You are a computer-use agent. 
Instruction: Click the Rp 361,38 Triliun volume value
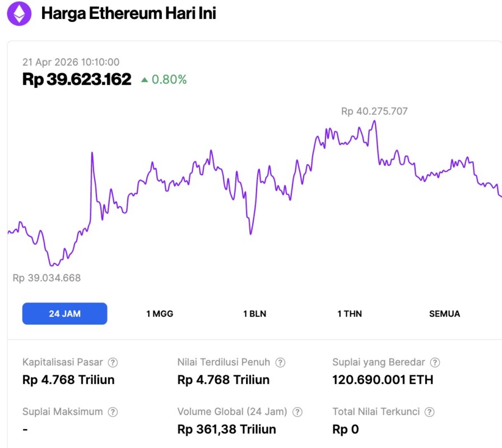[x=226, y=430]
